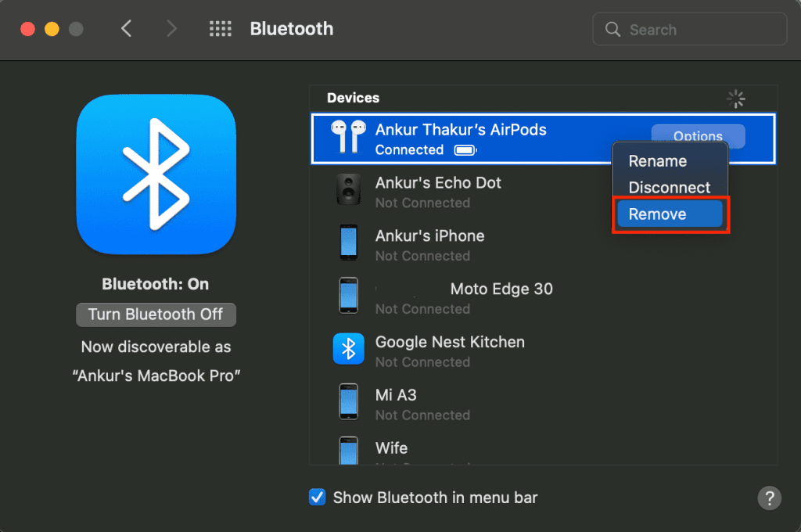Click the Ankur's iPhone device icon
This screenshot has width=801, height=532.
click(348, 243)
